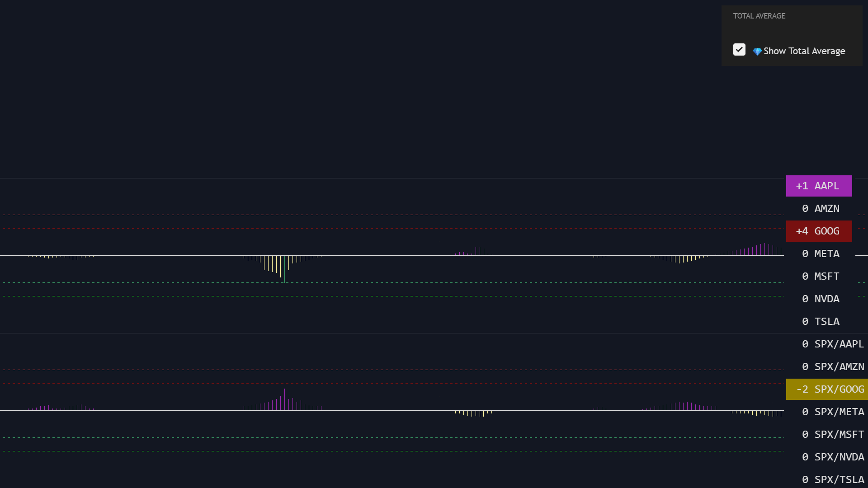Click the 0 SPX/AMZN label

833,367
